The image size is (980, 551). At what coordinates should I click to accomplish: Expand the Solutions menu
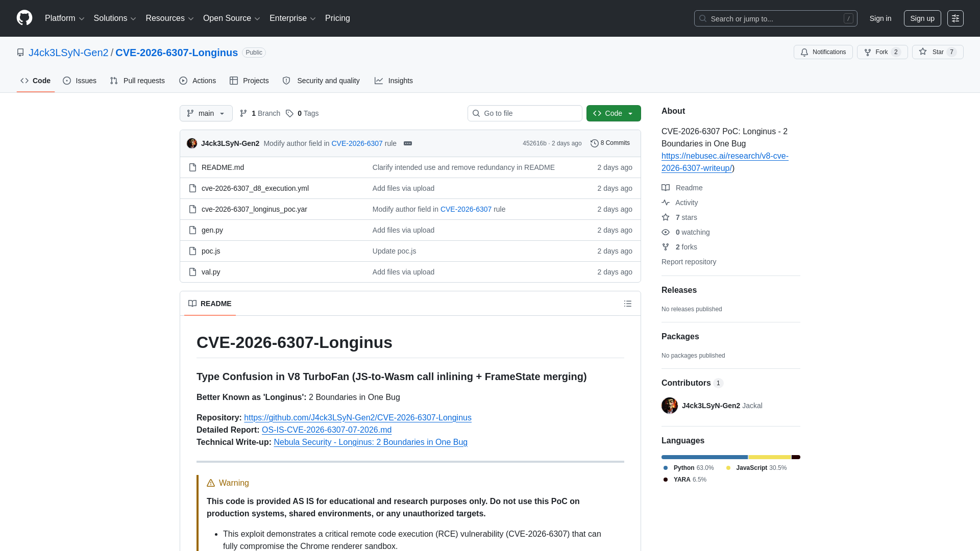115,18
